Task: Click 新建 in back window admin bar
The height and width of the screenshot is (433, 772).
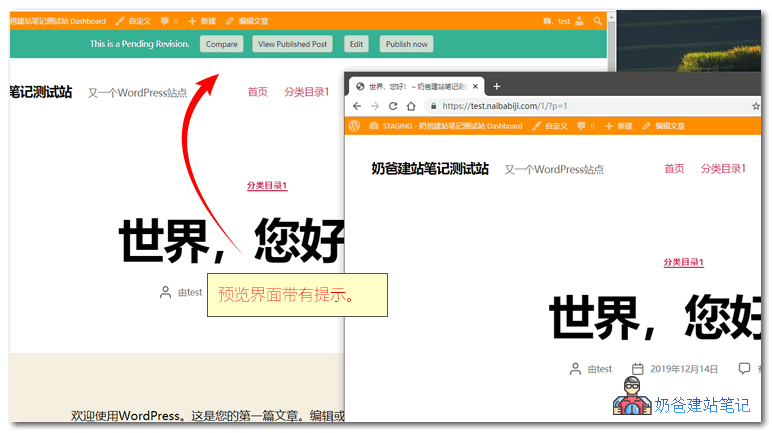Action: click(x=203, y=21)
